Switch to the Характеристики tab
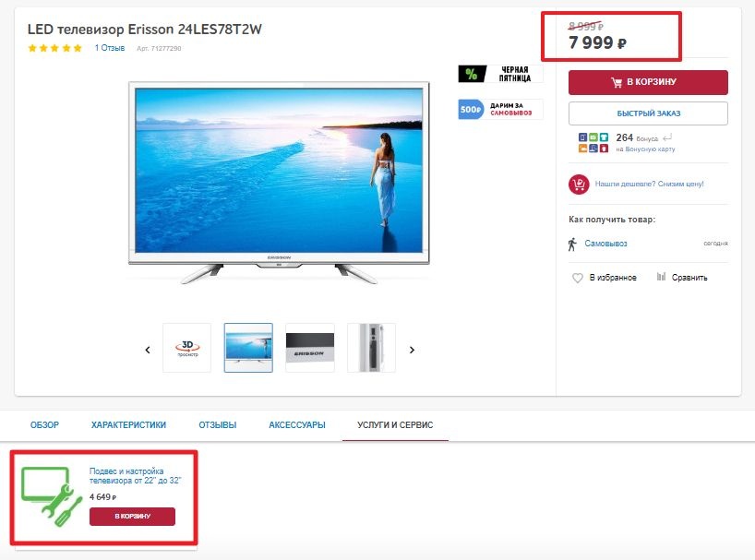Screen dimensions: 755x560 [x=128, y=424]
